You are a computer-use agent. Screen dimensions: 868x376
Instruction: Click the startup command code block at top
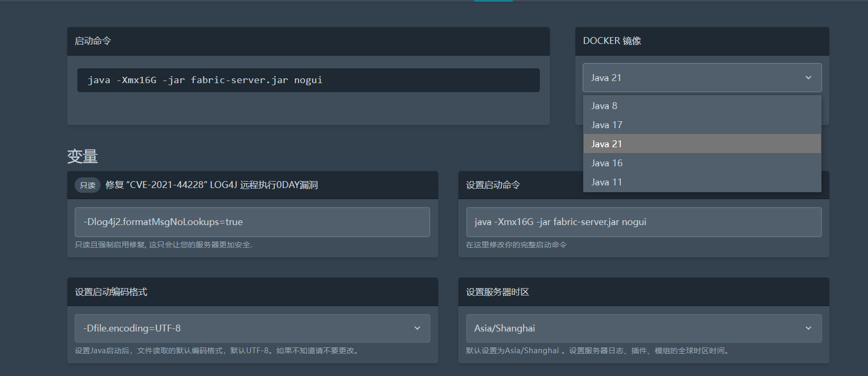point(308,80)
